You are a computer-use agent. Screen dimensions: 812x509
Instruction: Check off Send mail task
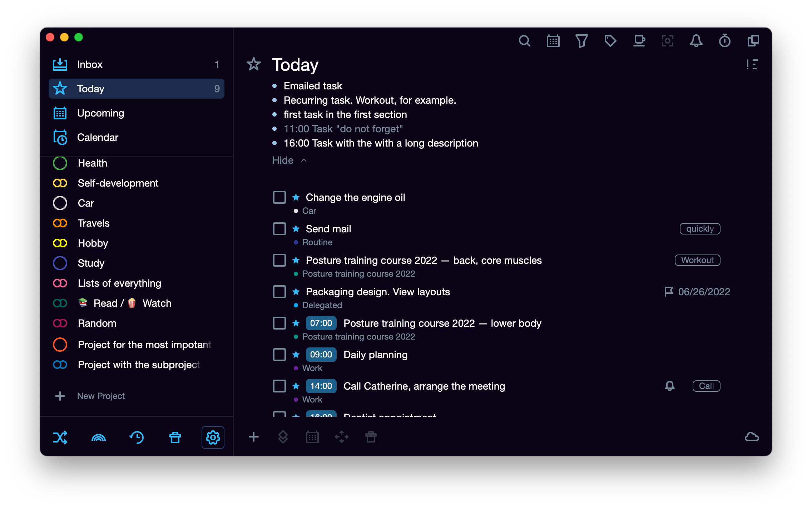coord(279,229)
